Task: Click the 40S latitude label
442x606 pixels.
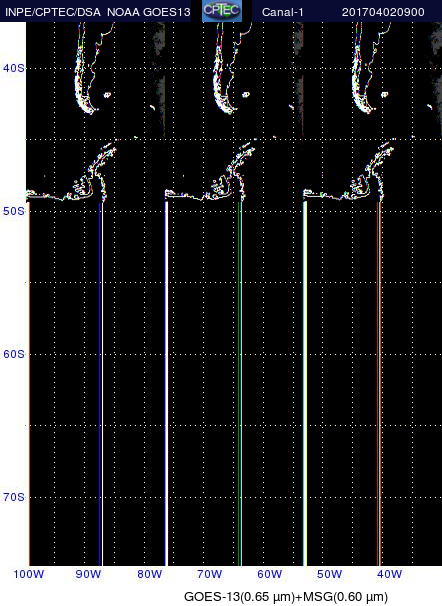Action: pyautogui.click(x=14, y=68)
